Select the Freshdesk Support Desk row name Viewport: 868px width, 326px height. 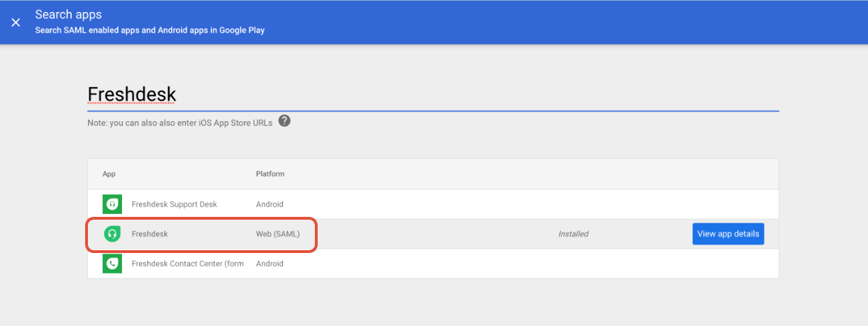coord(174,204)
